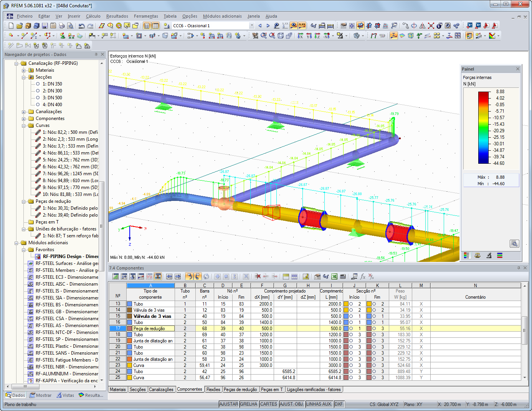Click the Print preview icon

coord(70,26)
